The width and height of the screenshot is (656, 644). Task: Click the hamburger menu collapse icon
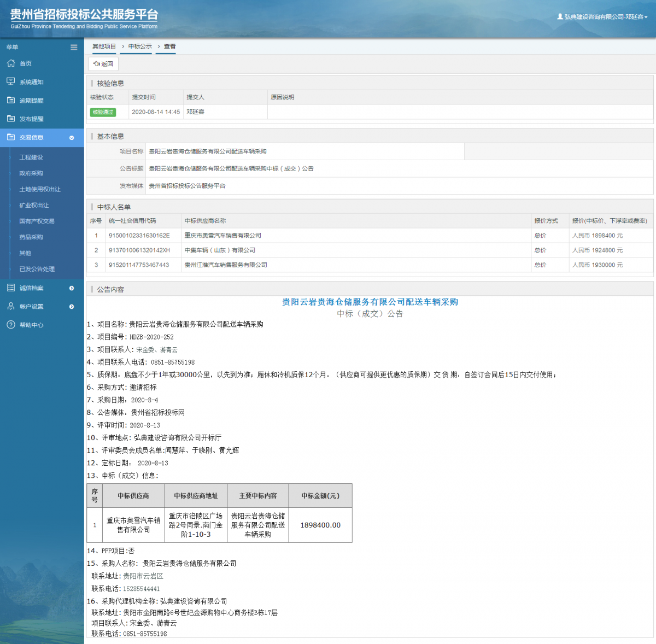pyautogui.click(x=74, y=47)
